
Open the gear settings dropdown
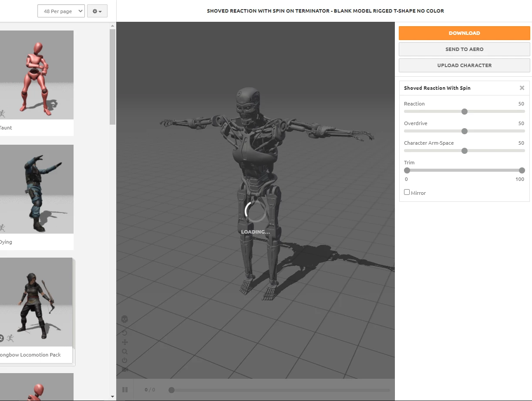97,11
